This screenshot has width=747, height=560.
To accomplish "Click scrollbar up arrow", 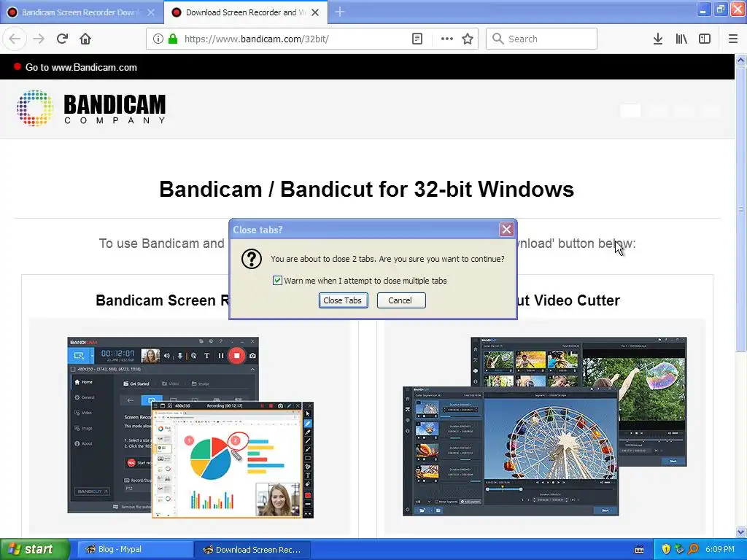I will tap(740, 60).
